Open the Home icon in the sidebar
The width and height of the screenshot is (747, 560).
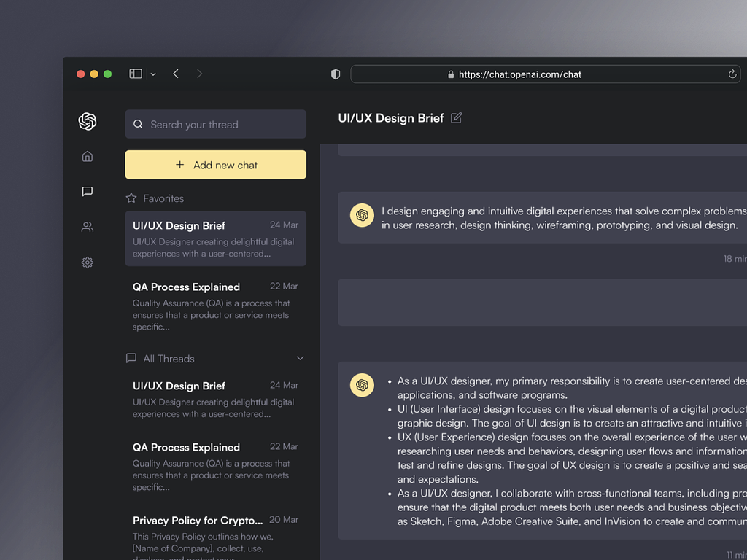[x=88, y=156]
